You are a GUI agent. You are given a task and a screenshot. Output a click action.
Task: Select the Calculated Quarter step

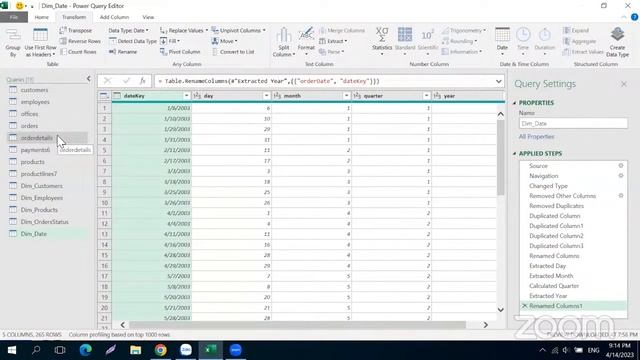tap(553, 286)
